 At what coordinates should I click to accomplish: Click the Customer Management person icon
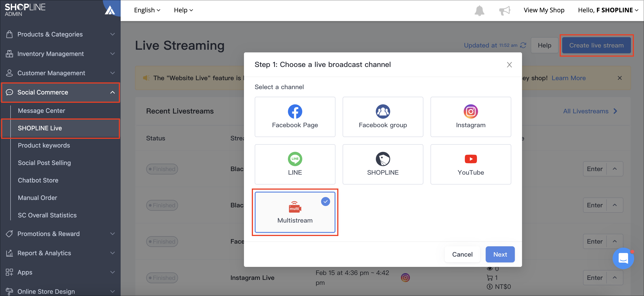coord(9,73)
